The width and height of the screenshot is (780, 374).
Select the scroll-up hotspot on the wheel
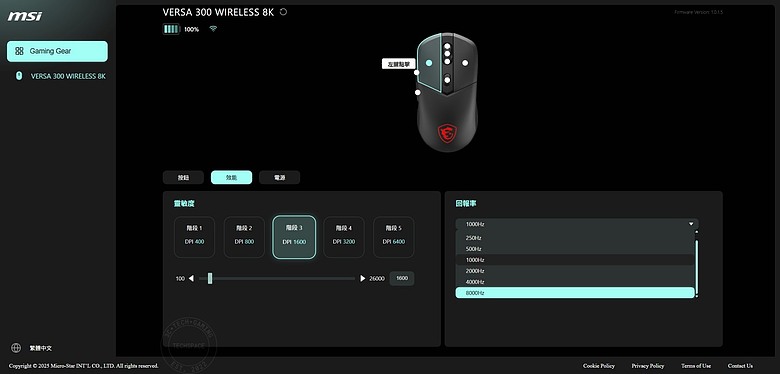pos(447,46)
